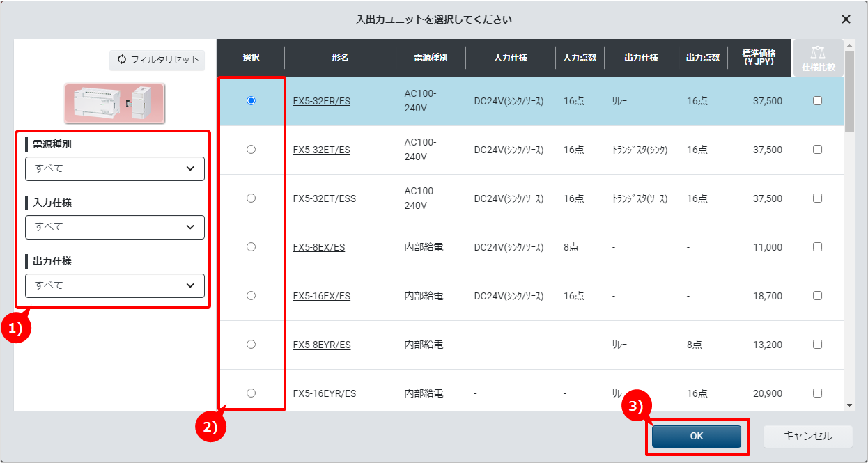This screenshot has height=463, width=868.
Task: Confirm selection with the OK button
Action: 697,436
